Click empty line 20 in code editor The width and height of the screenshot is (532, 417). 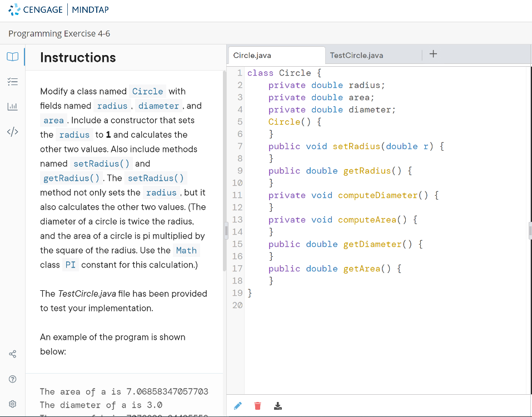tap(334, 305)
